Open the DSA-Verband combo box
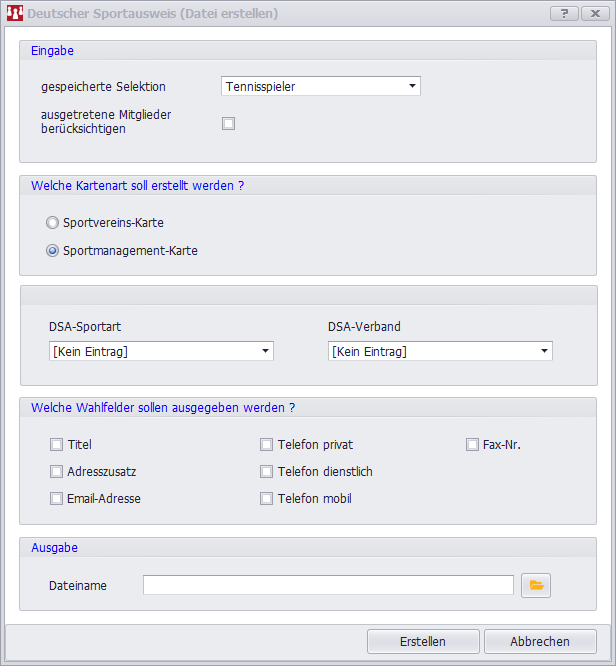This screenshot has height=666, width=616. pyautogui.click(x=440, y=351)
